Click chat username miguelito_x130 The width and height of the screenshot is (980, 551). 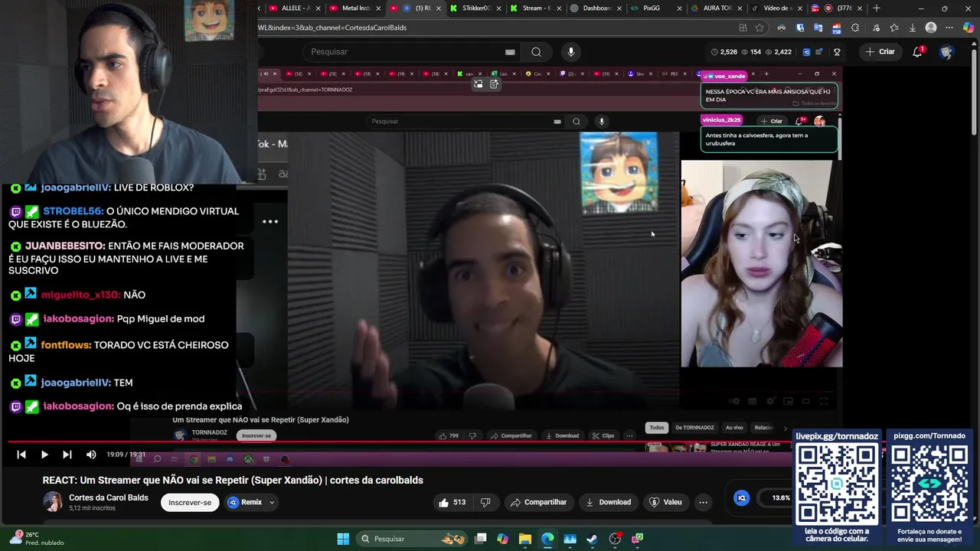pyautogui.click(x=80, y=295)
